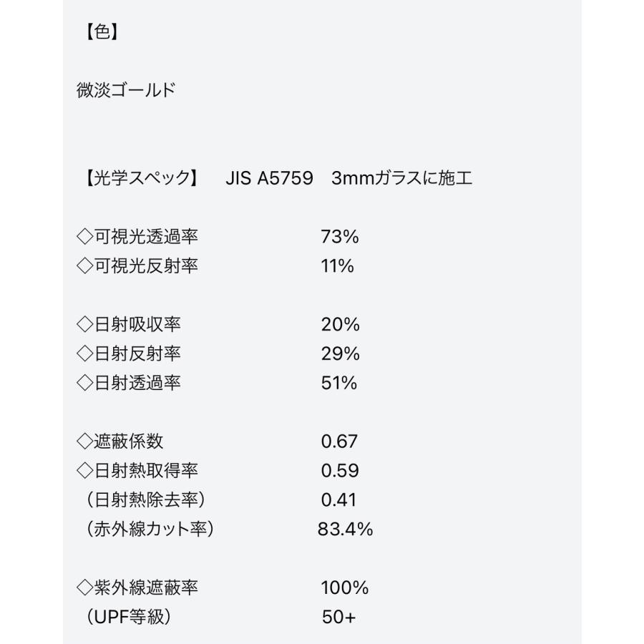This screenshot has height=644, width=644.
Task: Click the 11% reflectance value
Action: [338, 266]
